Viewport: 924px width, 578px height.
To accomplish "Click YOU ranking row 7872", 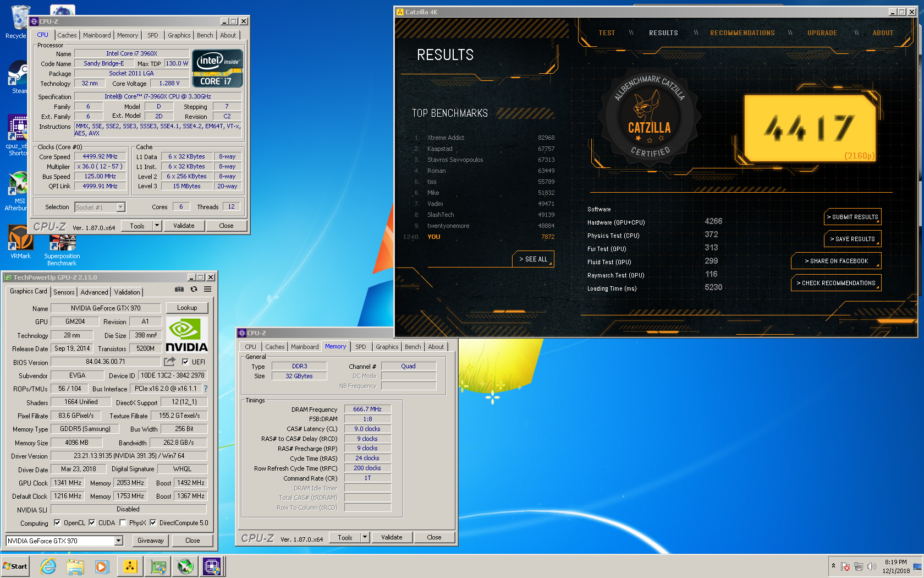I will click(479, 237).
